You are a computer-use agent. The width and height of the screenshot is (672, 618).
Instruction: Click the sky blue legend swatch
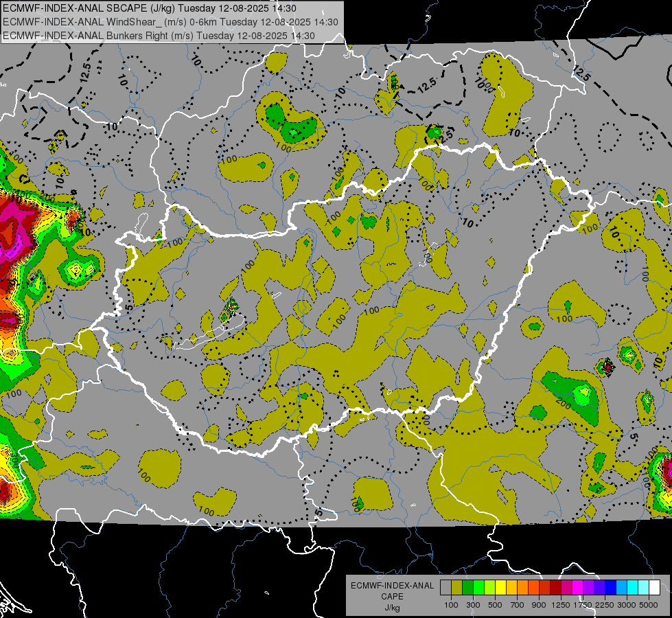(622, 588)
